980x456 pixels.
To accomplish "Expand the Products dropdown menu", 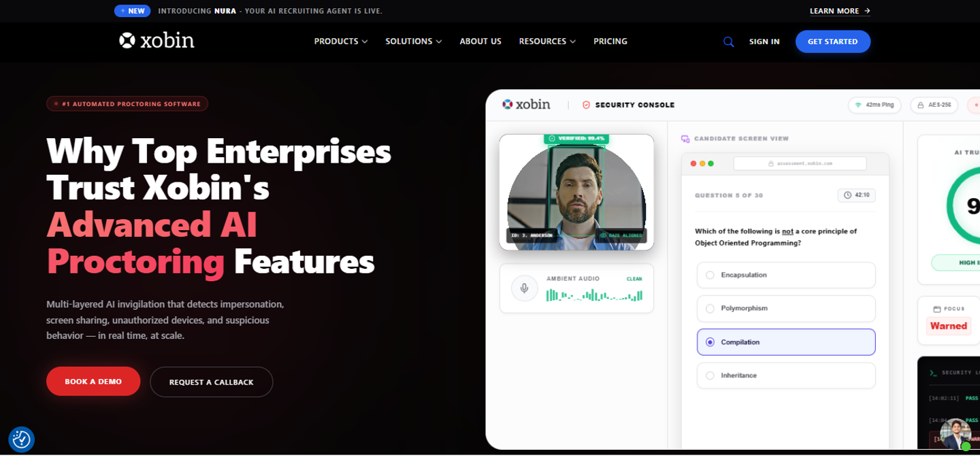I will click(x=341, y=42).
